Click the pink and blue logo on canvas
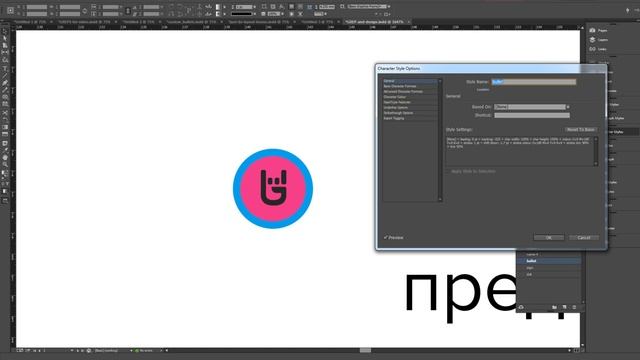 [273, 189]
